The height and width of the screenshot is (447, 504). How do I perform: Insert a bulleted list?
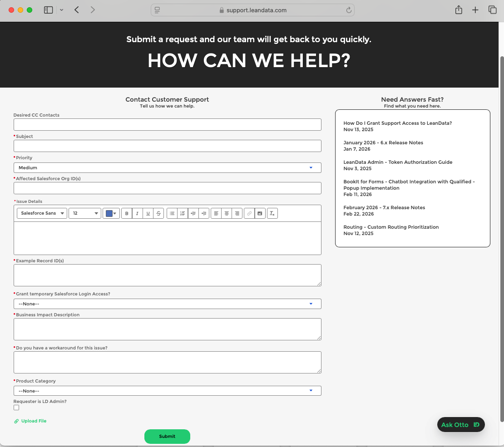pyautogui.click(x=172, y=213)
